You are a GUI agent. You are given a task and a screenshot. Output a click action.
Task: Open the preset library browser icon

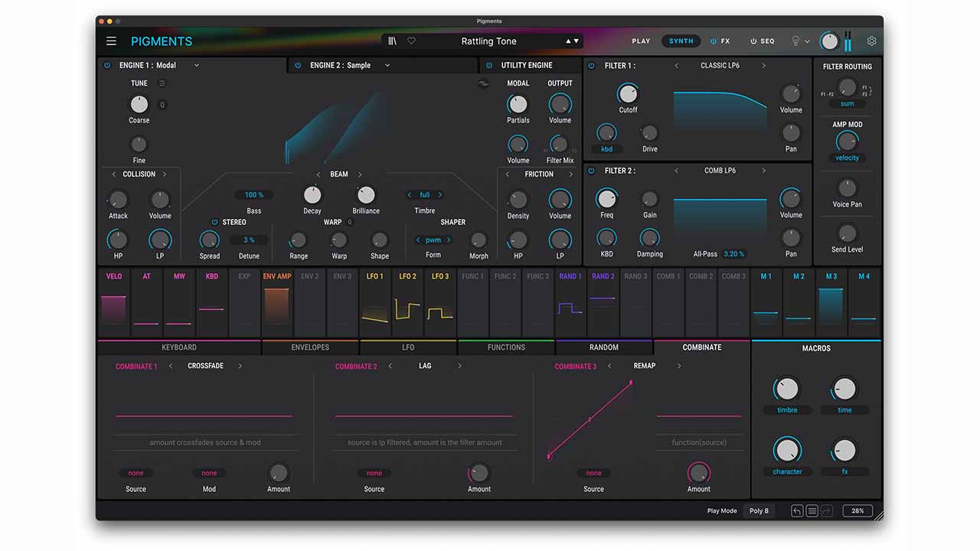393,41
